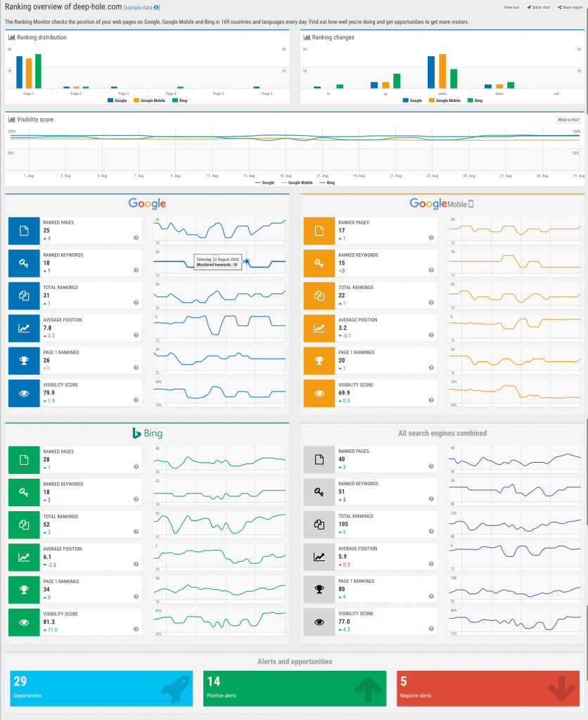
Task: Open the 29 Opportunities tile
Action: (101, 689)
